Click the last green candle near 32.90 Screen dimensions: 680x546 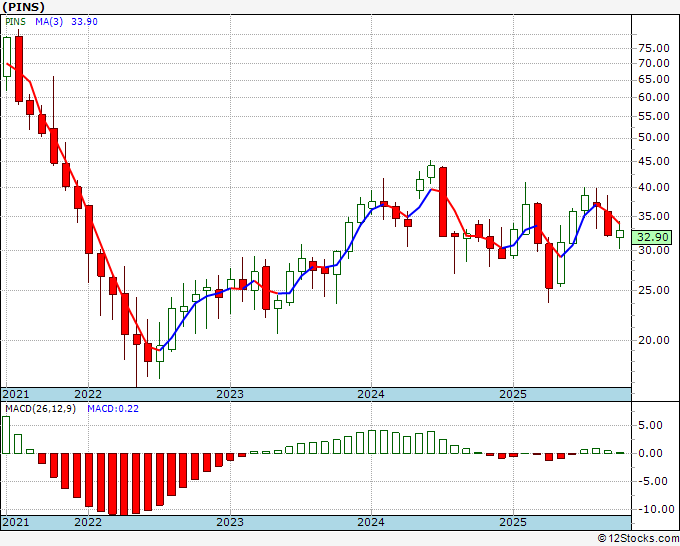(620, 234)
